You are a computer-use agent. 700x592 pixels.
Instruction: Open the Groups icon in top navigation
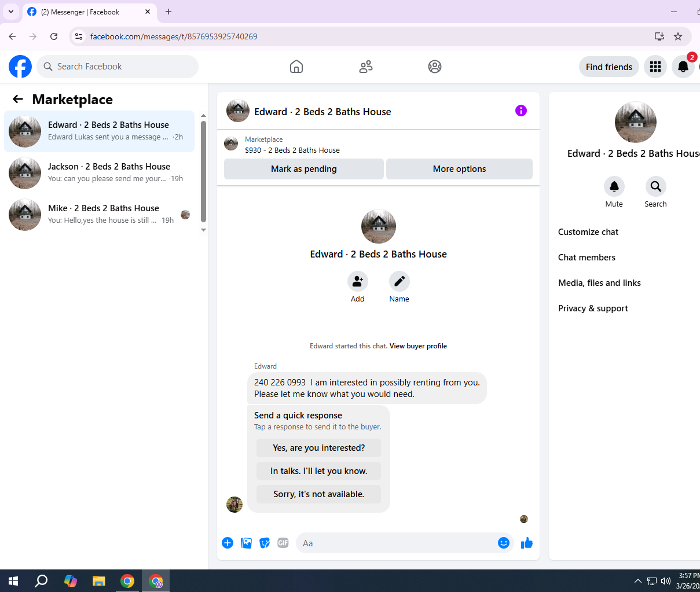pos(435,67)
